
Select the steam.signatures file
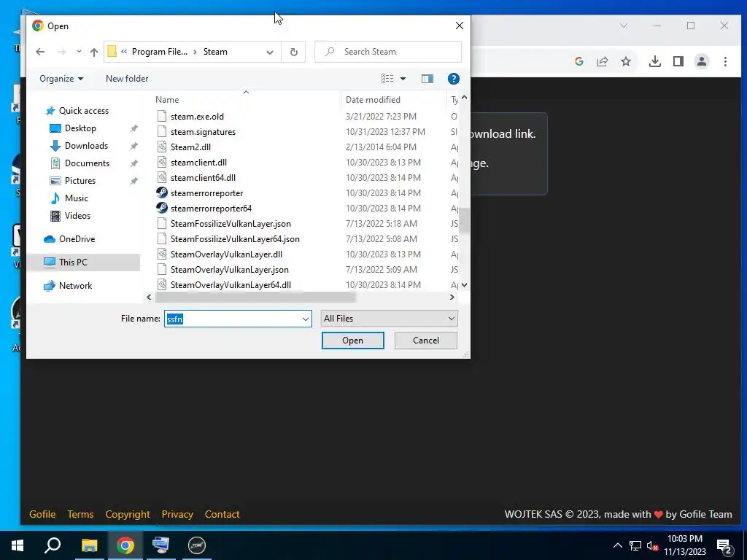[x=203, y=132]
